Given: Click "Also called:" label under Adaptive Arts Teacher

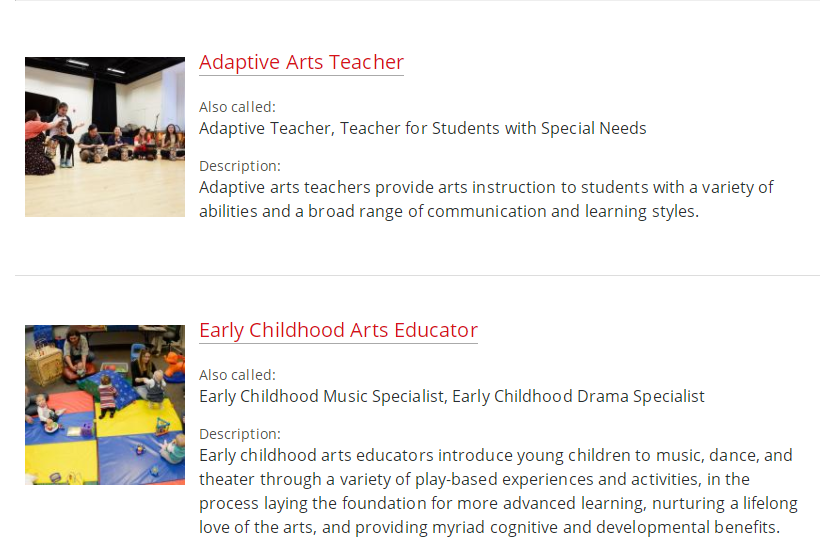Looking at the screenshot, I should click(x=237, y=107).
